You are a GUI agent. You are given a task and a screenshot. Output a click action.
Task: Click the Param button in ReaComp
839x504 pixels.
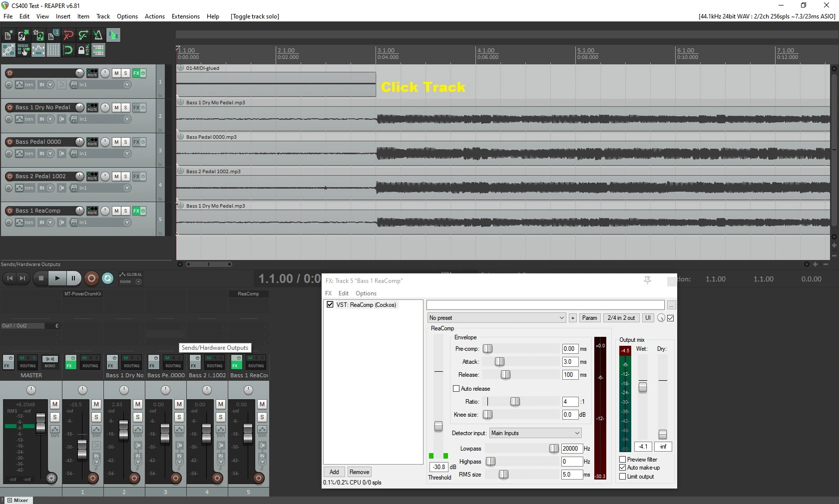click(x=590, y=318)
